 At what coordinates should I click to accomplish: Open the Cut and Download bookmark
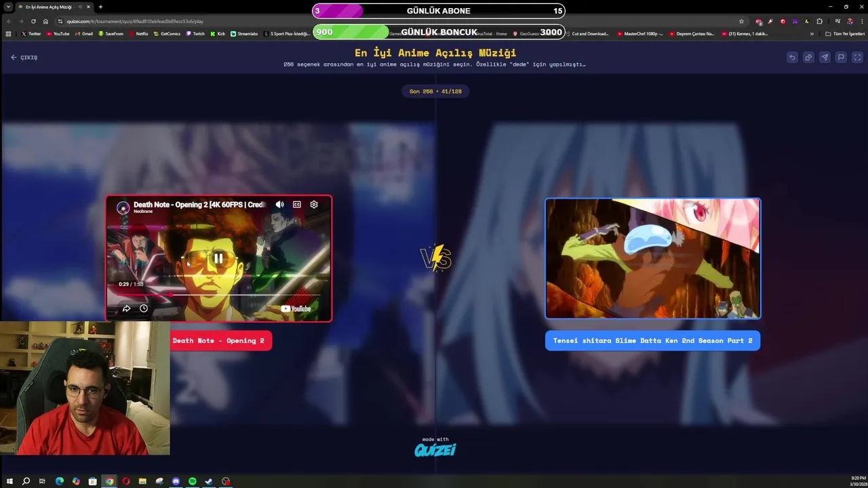[589, 33]
